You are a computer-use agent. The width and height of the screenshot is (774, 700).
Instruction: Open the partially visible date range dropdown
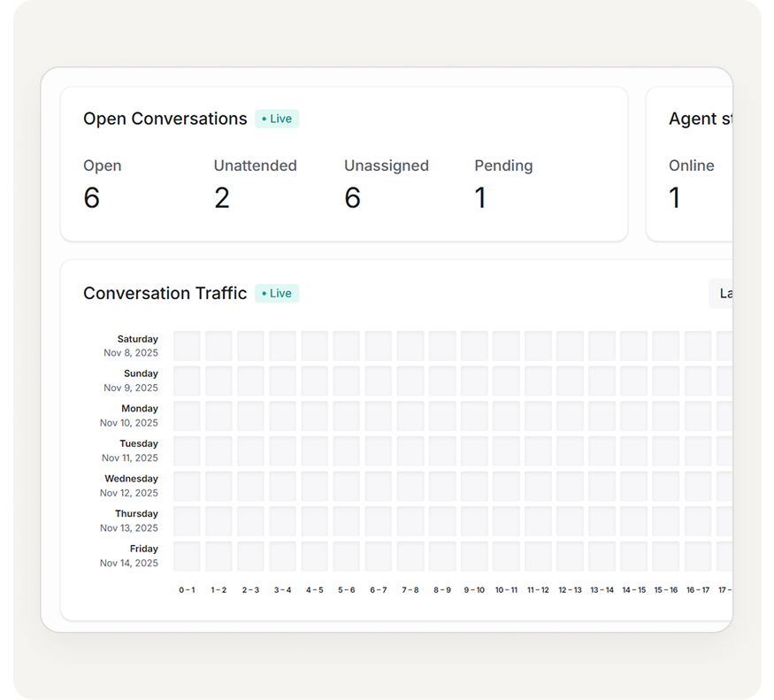pos(721,293)
